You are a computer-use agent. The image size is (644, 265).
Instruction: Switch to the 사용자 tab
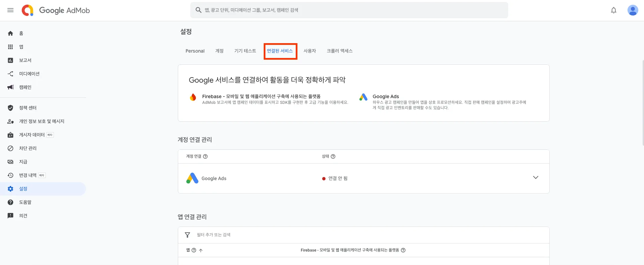coord(310,51)
